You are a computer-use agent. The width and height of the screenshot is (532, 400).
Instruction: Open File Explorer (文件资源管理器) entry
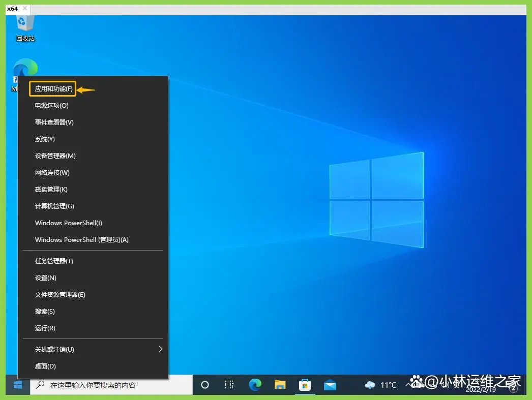coord(93,295)
